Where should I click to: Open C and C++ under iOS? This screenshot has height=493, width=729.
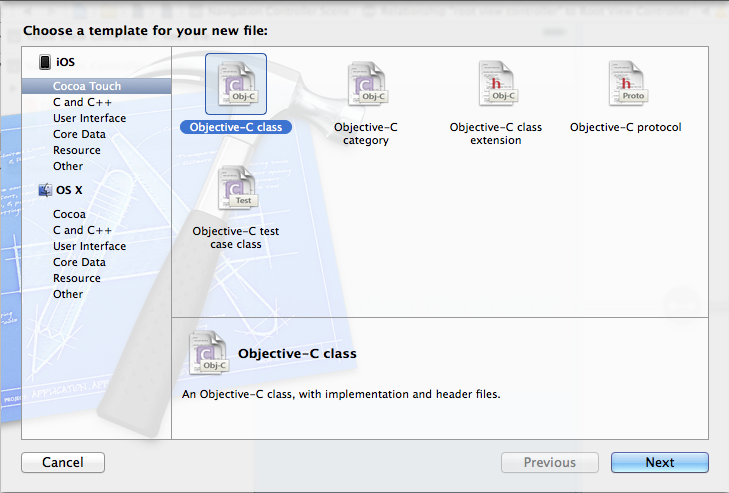96,102
